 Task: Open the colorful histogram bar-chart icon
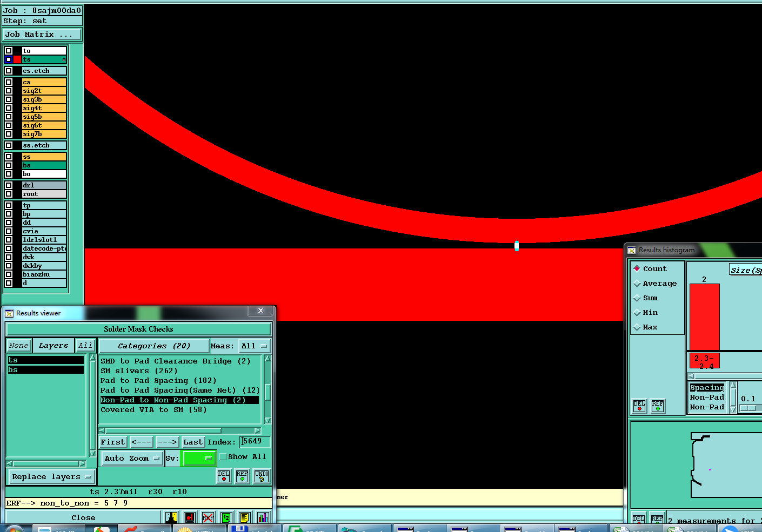[263, 517]
